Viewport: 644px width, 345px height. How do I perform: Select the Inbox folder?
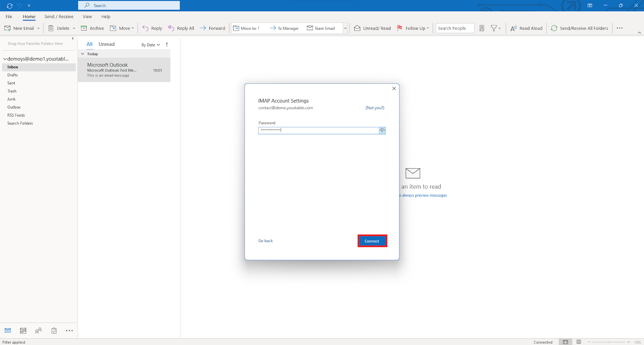coord(39,67)
